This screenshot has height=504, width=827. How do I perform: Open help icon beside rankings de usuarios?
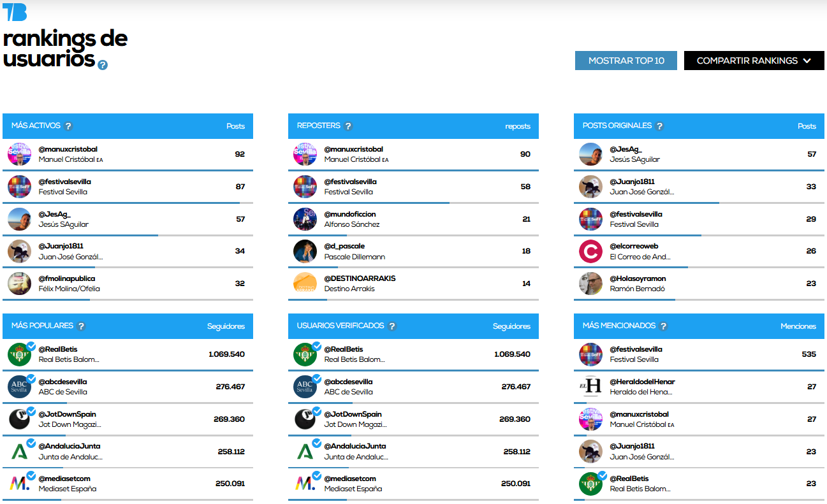tap(103, 64)
